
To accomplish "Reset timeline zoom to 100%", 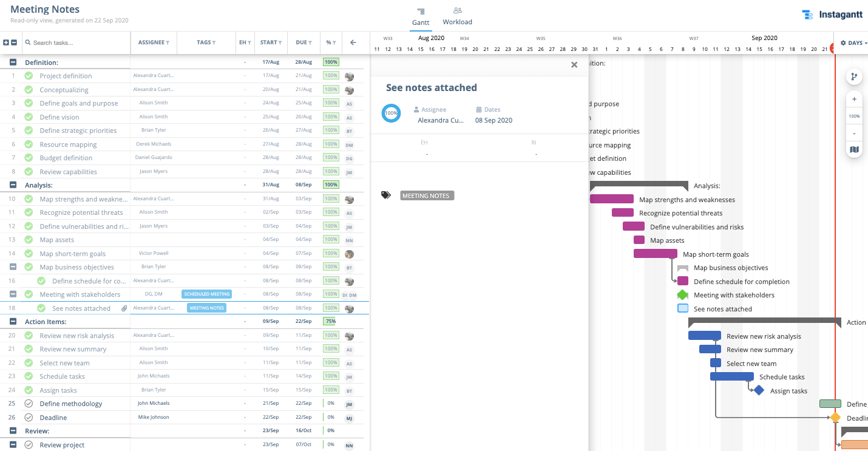I will (x=854, y=116).
